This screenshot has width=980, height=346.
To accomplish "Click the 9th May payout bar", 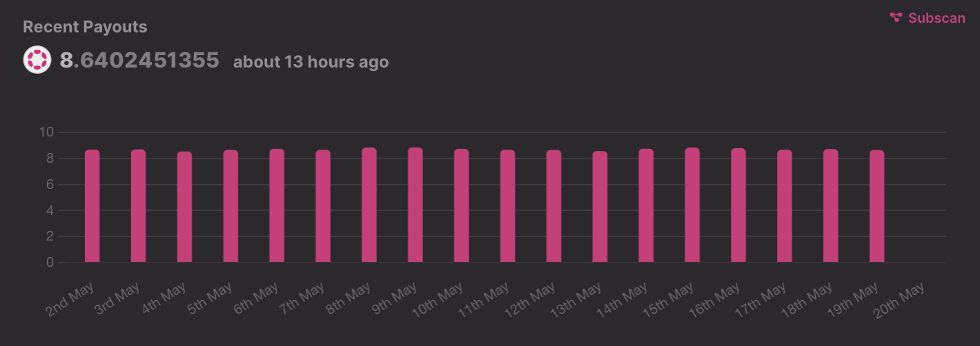I will (x=415, y=205).
